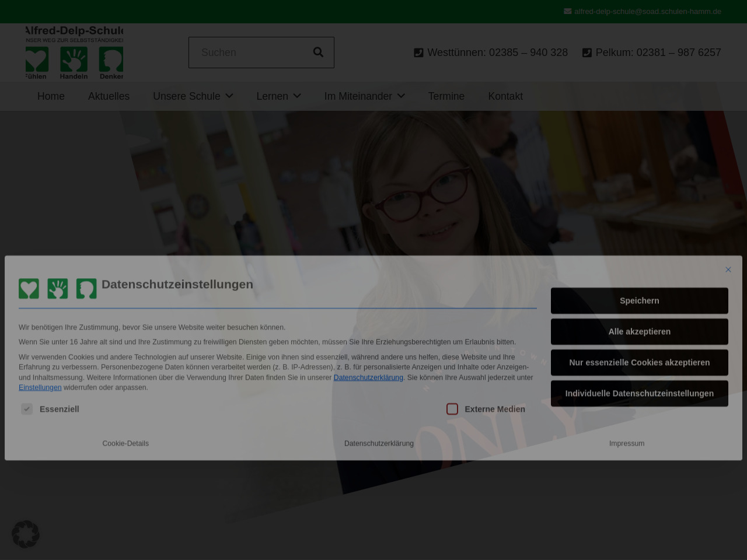Click the Pelkum phone icon
The image size is (747, 560).
pyautogui.click(x=587, y=52)
